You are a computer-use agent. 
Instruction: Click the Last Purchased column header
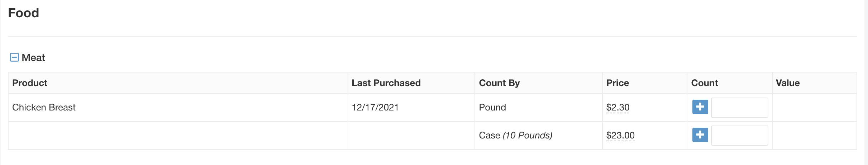coord(386,83)
